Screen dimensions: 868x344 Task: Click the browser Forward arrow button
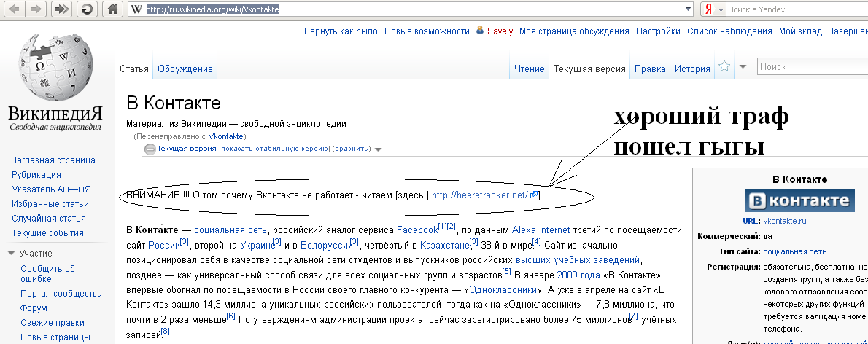click(36, 9)
